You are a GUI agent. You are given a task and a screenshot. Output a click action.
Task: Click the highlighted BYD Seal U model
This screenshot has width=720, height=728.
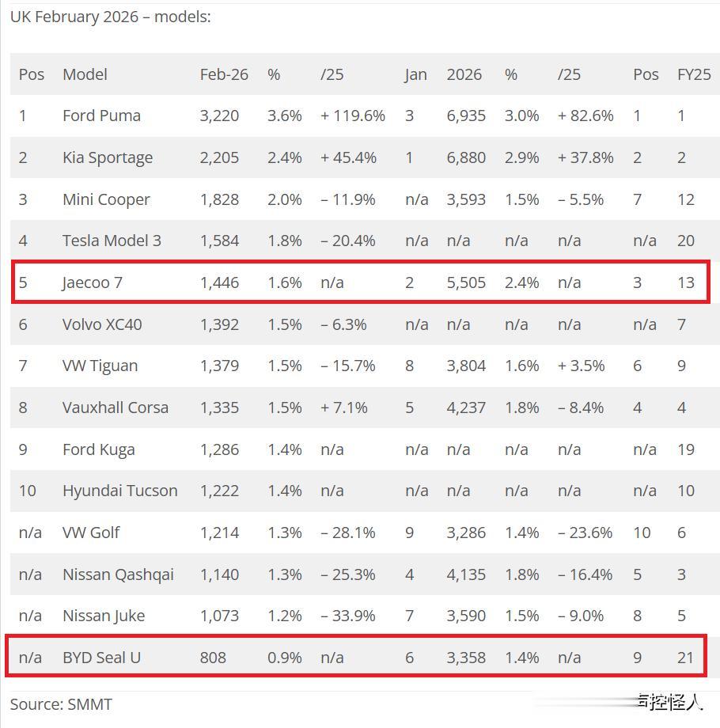point(101,658)
